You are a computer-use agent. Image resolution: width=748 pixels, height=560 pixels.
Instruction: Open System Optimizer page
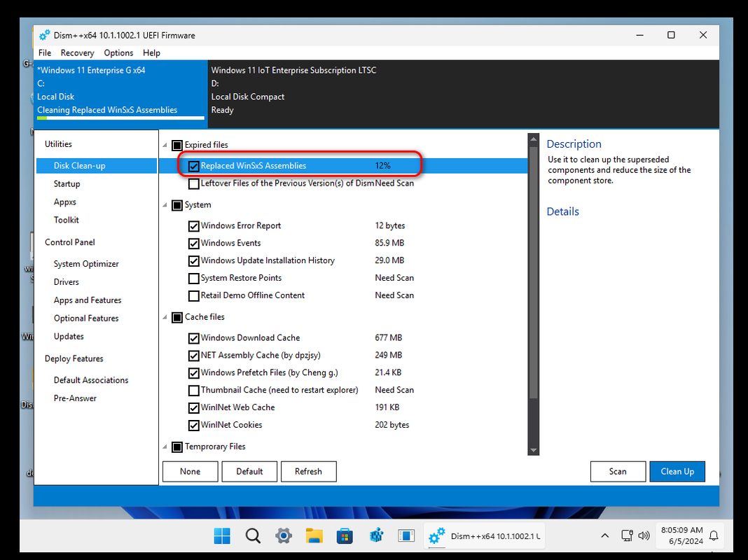point(86,264)
